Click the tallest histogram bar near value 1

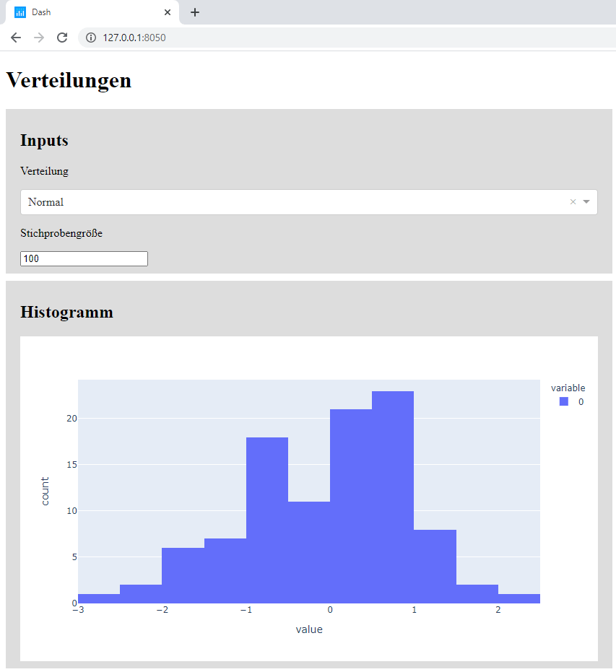(x=392, y=469)
